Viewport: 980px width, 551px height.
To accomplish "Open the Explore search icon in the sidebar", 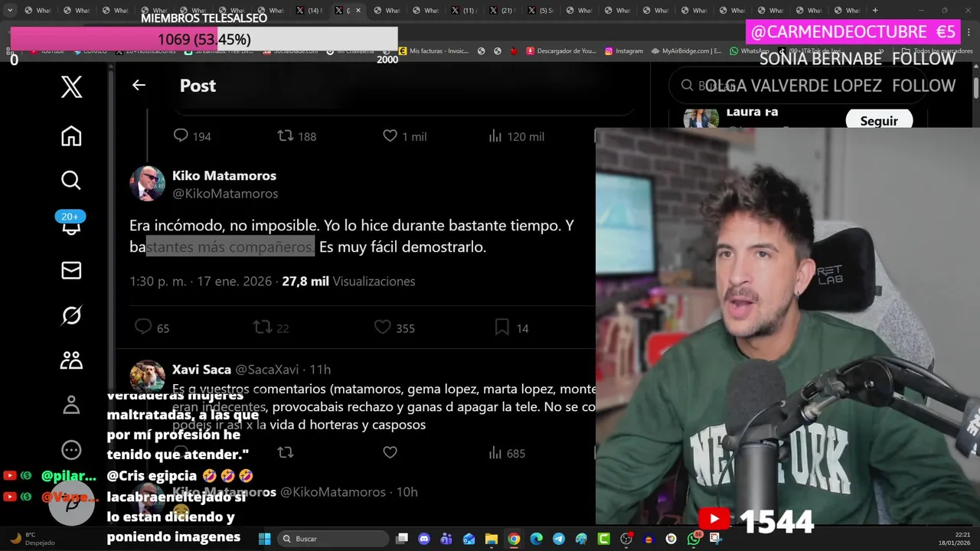I will [71, 181].
